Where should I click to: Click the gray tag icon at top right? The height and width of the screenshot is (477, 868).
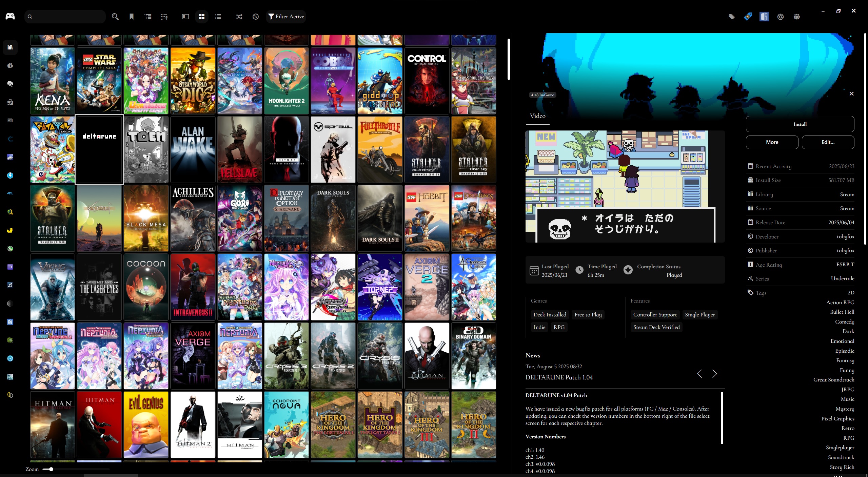click(732, 17)
